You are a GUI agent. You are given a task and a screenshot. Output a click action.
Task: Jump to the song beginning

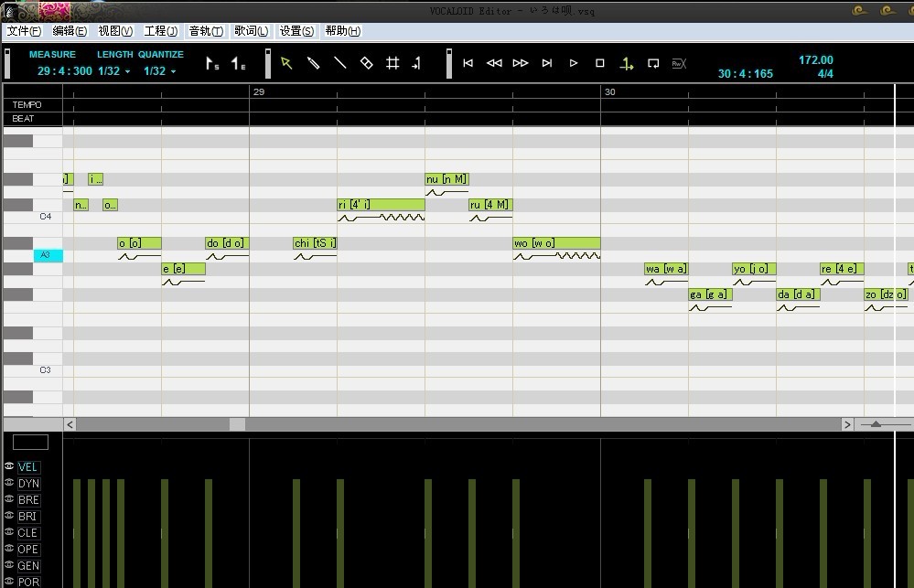468,63
